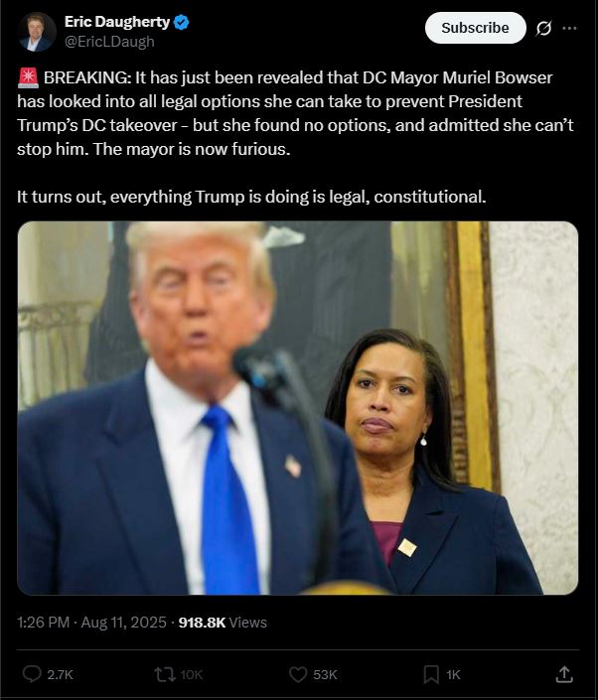
Task: Click the 2.7K replies count
Action: click(x=60, y=674)
